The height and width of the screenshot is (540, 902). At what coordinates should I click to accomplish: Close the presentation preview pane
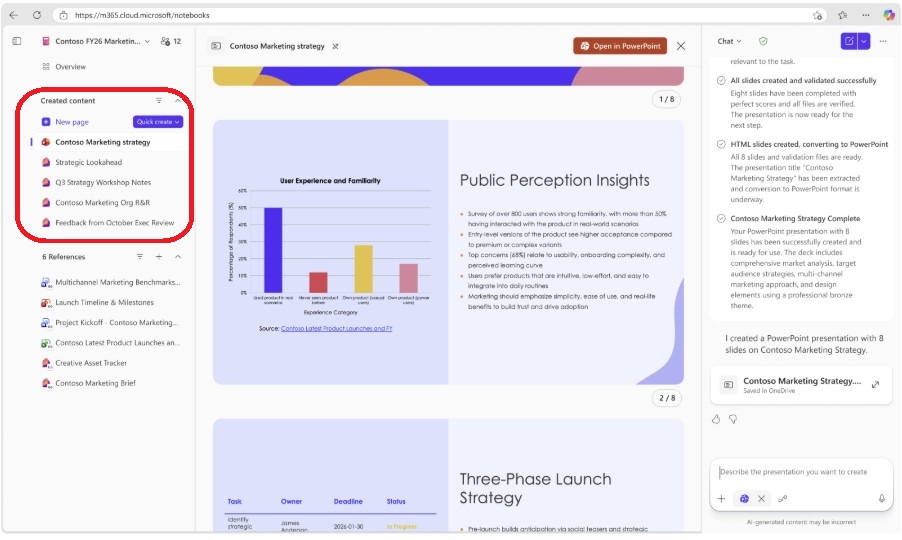coord(681,46)
